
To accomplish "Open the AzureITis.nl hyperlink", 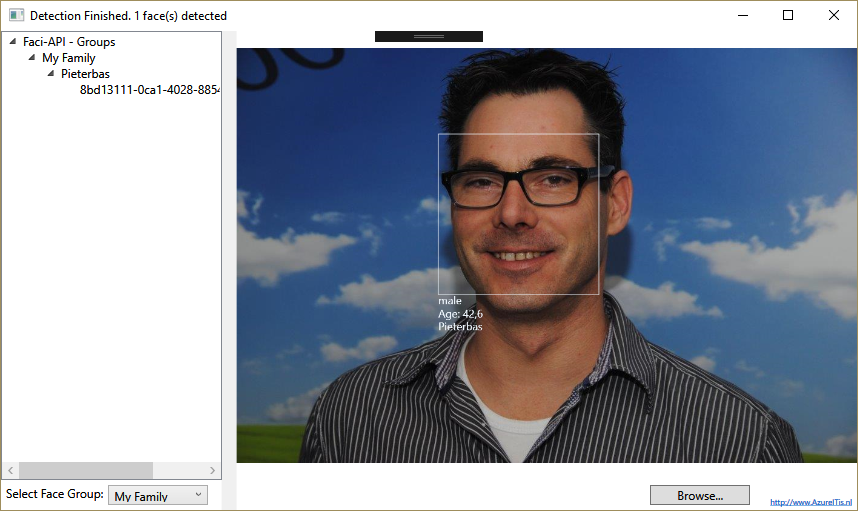I will coord(811,501).
